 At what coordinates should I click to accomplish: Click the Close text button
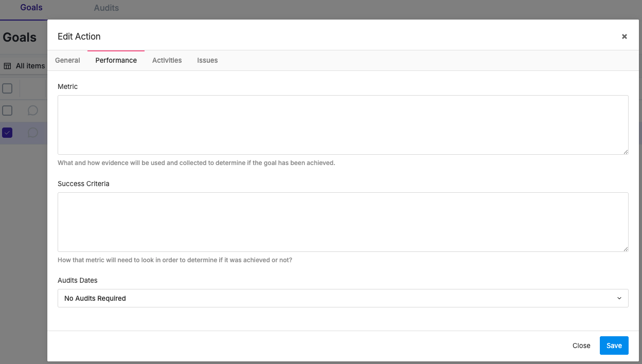(581, 345)
